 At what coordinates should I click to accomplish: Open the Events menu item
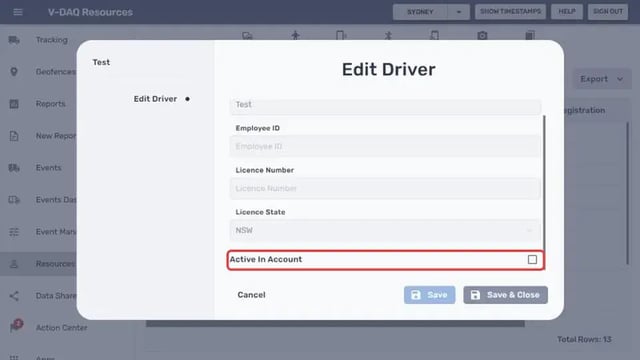pyautogui.click(x=49, y=168)
